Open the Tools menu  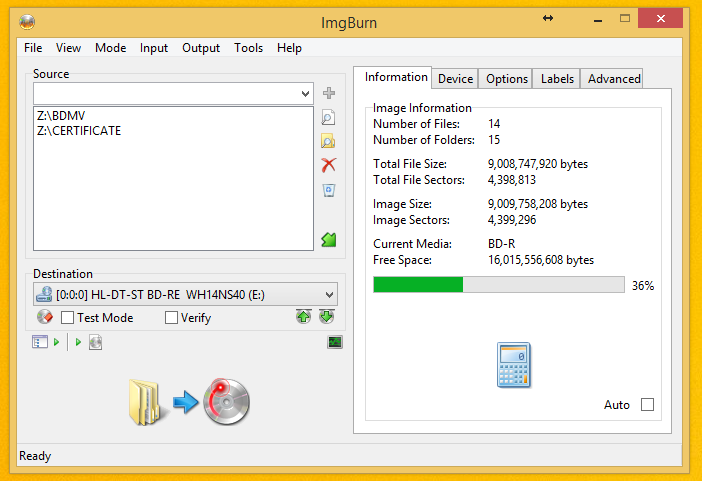248,48
